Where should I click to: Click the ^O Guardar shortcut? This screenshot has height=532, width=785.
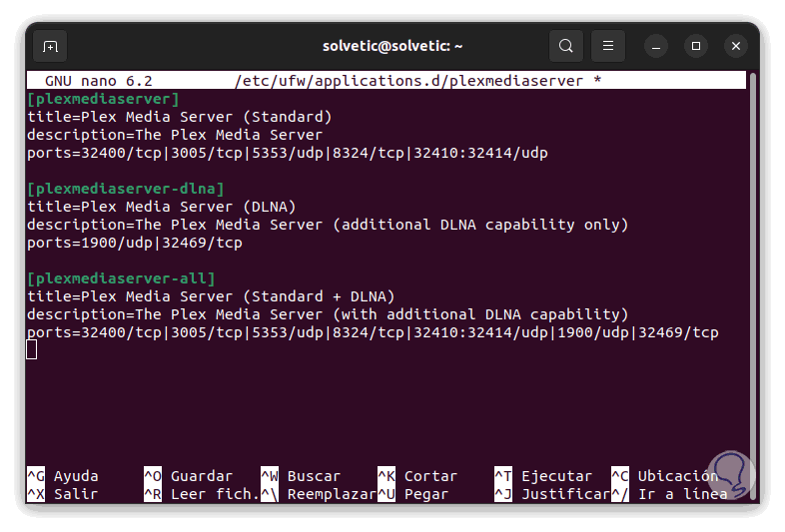click(188, 475)
